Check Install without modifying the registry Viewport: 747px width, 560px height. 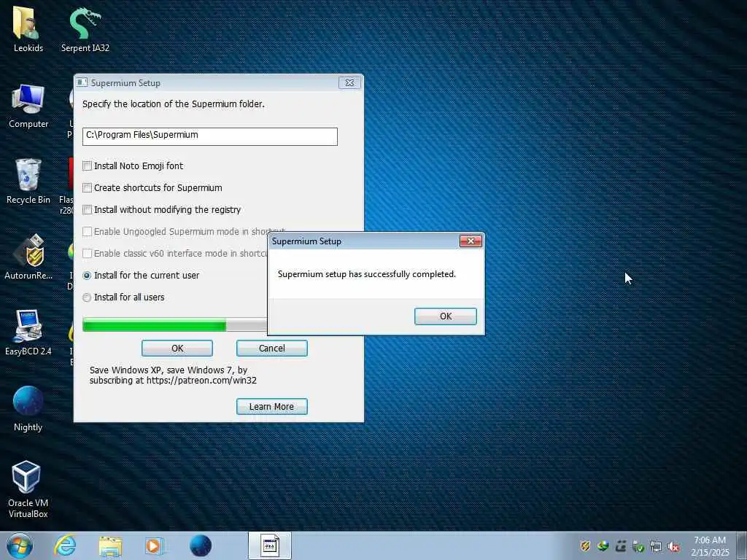pos(87,209)
